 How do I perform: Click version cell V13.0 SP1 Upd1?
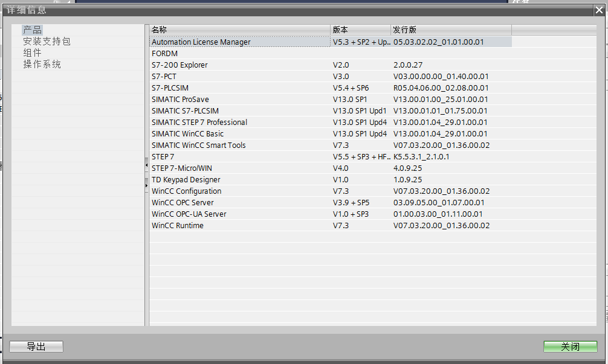(x=360, y=110)
